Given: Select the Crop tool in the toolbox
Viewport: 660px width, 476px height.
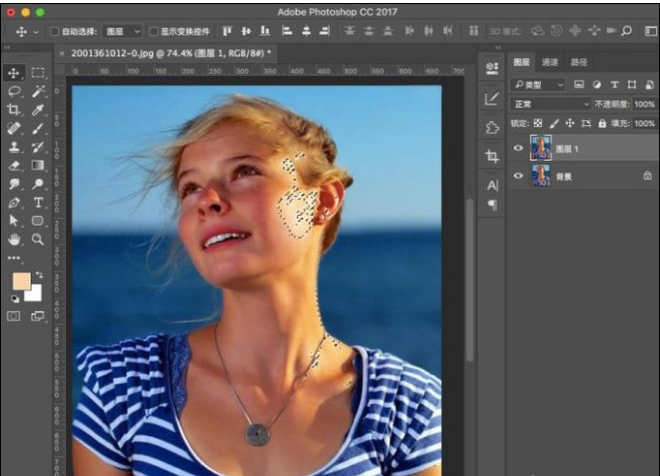Looking at the screenshot, I should 14,110.
